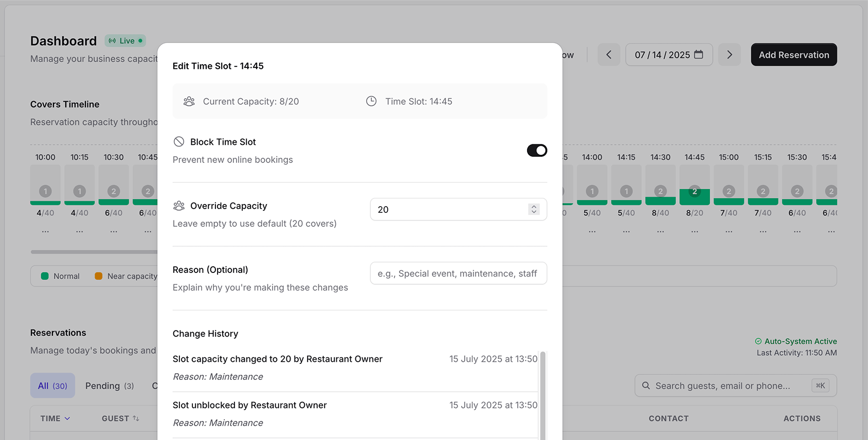The image size is (868, 440).
Task: Click the CONTACT column header
Action: [x=668, y=418]
